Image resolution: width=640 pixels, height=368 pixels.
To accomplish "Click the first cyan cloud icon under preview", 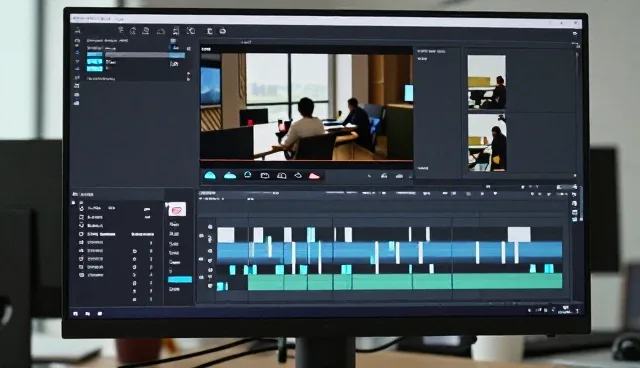I will (210, 175).
